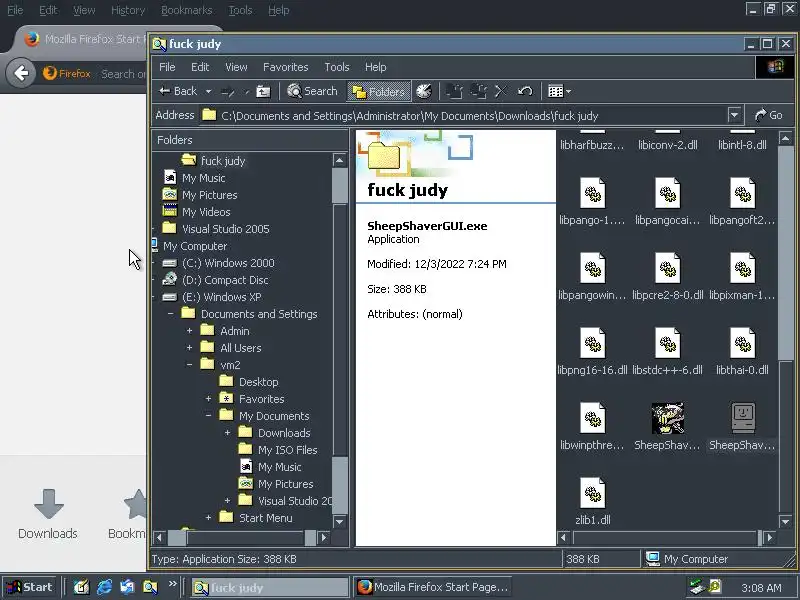Select the libpangocai file icon
Image resolution: width=800 pixels, height=600 pixels.
pos(667,193)
